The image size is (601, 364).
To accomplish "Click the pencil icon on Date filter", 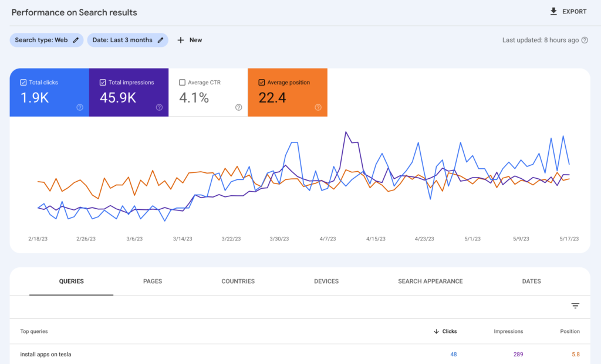I will (x=160, y=40).
